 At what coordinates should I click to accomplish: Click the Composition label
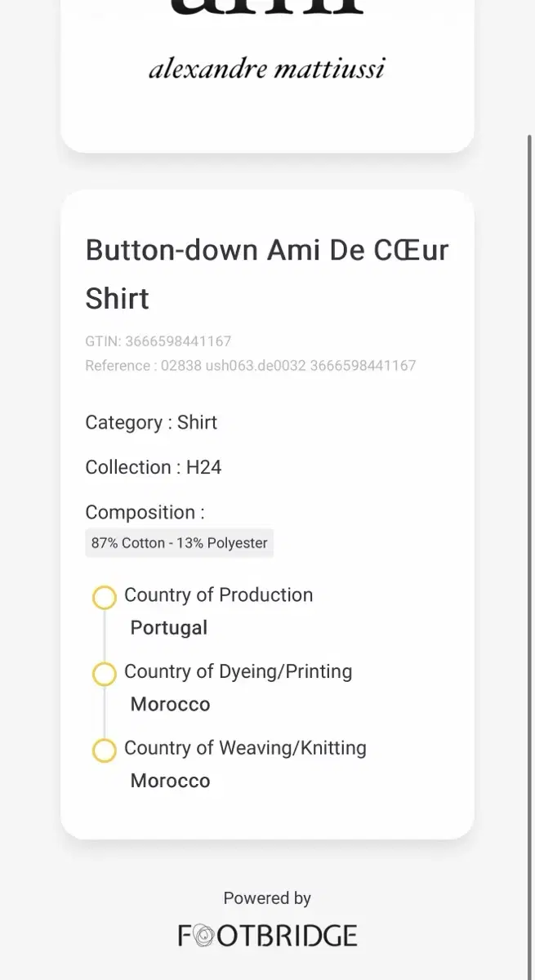pos(145,512)
